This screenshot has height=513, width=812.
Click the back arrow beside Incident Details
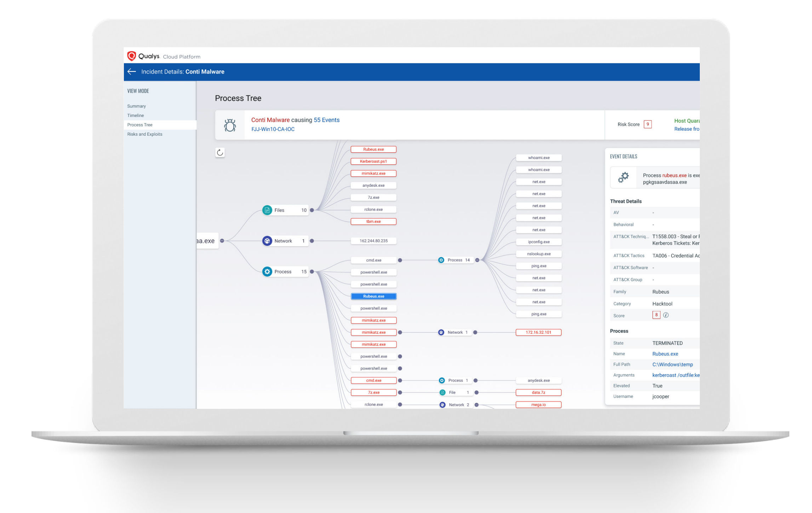pyautogui.click(x=132, y=72)
